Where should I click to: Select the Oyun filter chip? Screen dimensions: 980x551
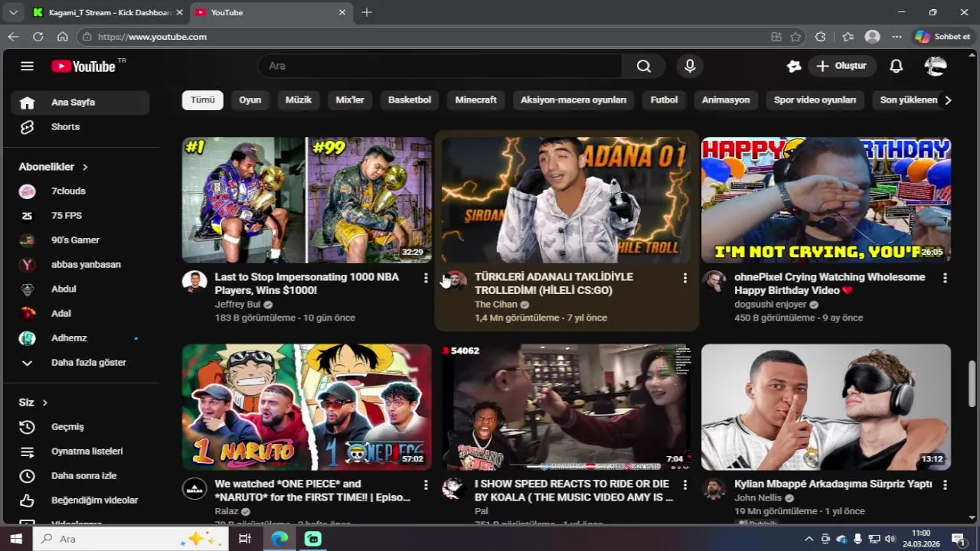[250, 100]
